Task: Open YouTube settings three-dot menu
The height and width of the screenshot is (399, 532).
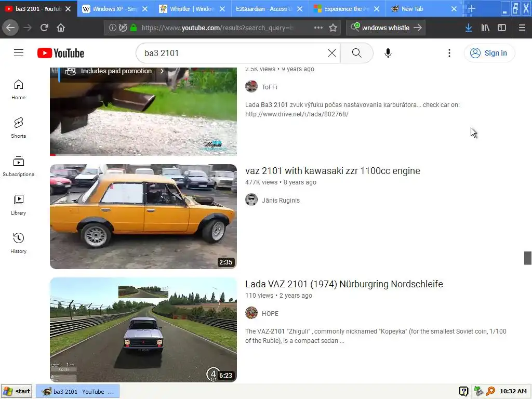Action: point(449,53)
